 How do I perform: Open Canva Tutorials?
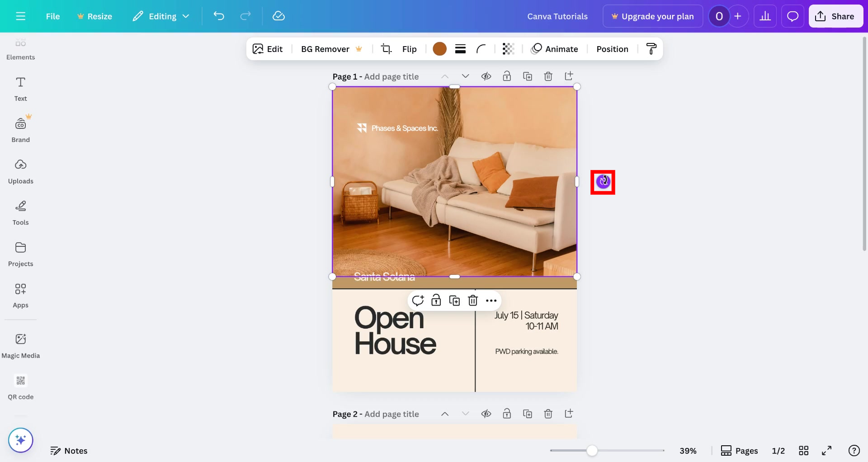click(557, 16)
